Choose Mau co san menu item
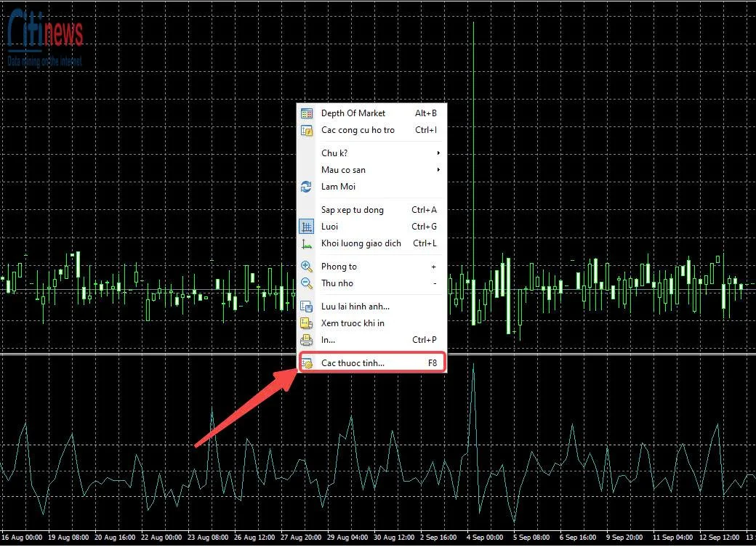The width and height of the screenshot is (756, 547). (371, 170)
